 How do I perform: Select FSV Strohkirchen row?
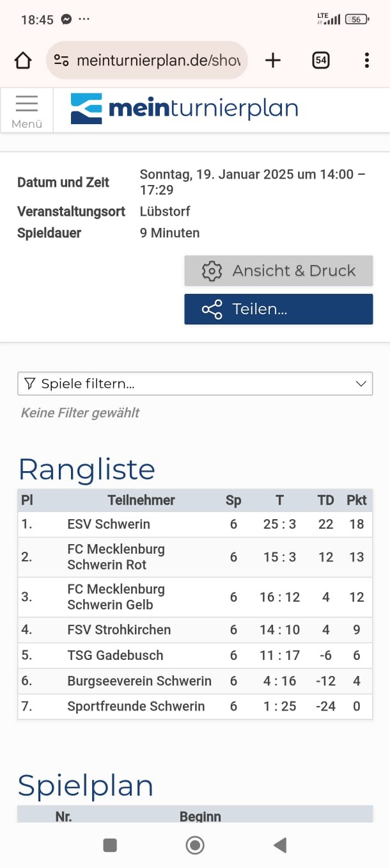(119, 630)
